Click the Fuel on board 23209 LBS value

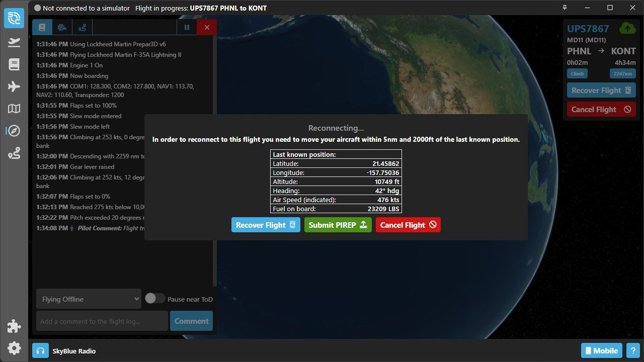click(384, 209)
